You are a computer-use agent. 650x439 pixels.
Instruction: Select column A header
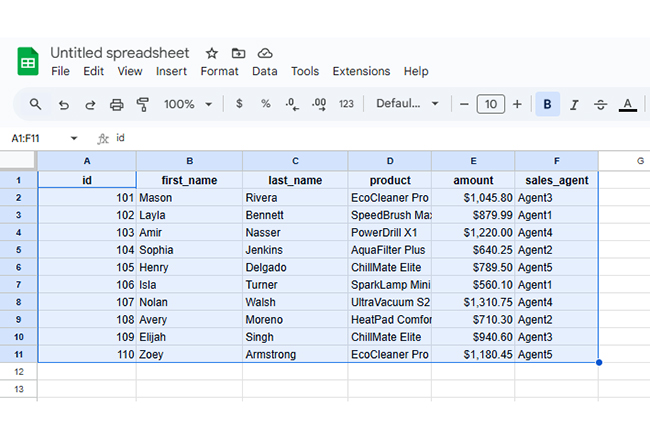click(x=87, y=161)
